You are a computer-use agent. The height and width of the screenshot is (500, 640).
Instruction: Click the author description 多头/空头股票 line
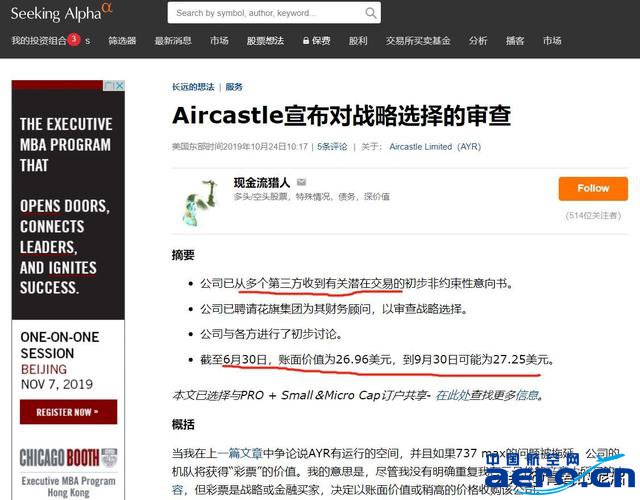(311, 197)
